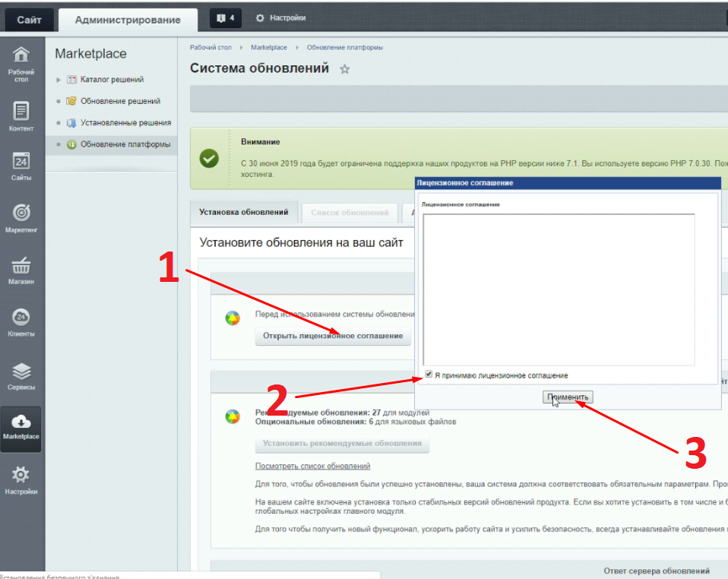The width and height of the screenshot is (728, 579).
Task: Select the Marketplace cloud icon
Action: click(21, 422)
